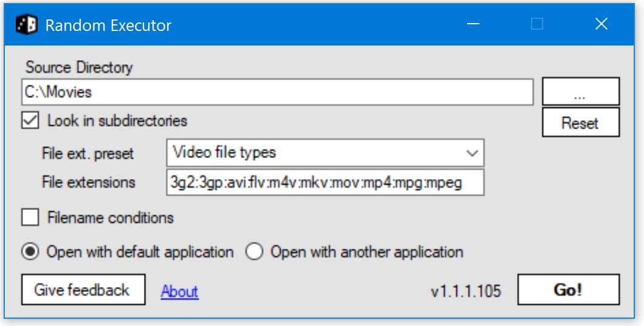Open the File ext. preset dropdown
The image size is (644, 326).
[325, 153]
